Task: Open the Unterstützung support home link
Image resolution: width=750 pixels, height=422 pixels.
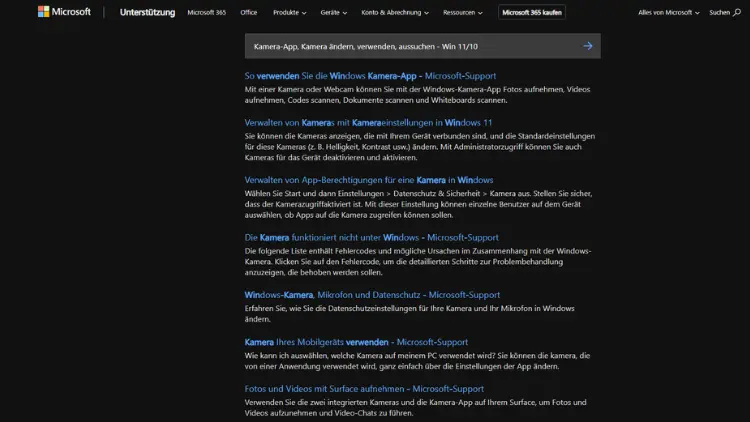Action: tap(147, 12)
